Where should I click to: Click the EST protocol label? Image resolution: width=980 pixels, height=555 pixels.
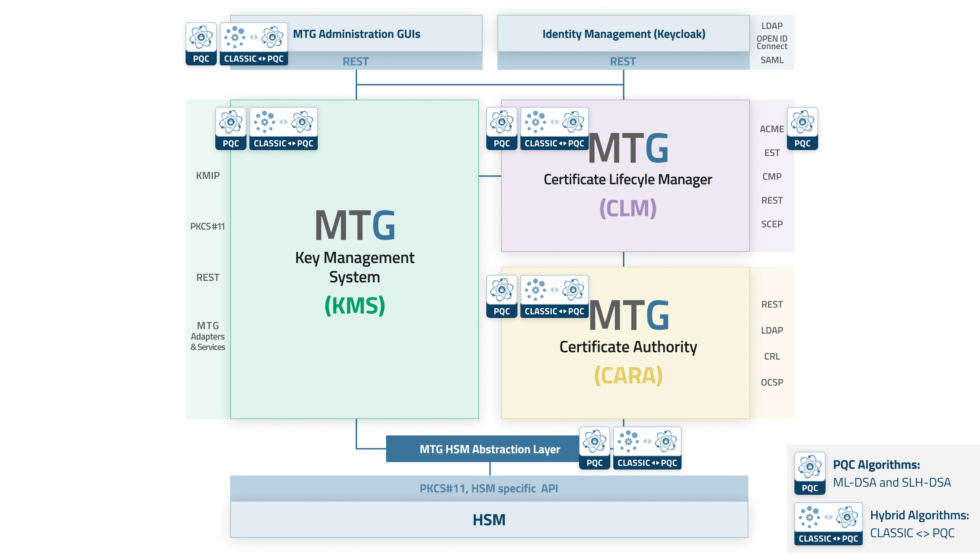[772, 153]
